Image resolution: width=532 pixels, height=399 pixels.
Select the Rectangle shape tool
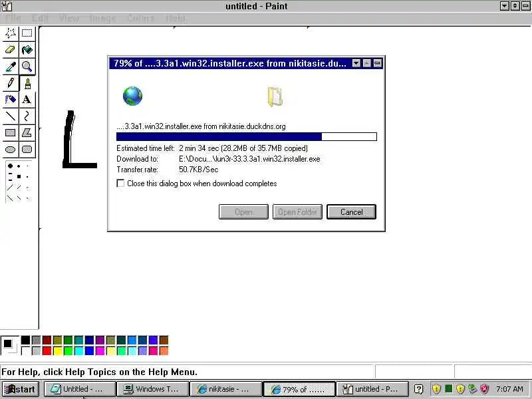[x=11, y=132]
